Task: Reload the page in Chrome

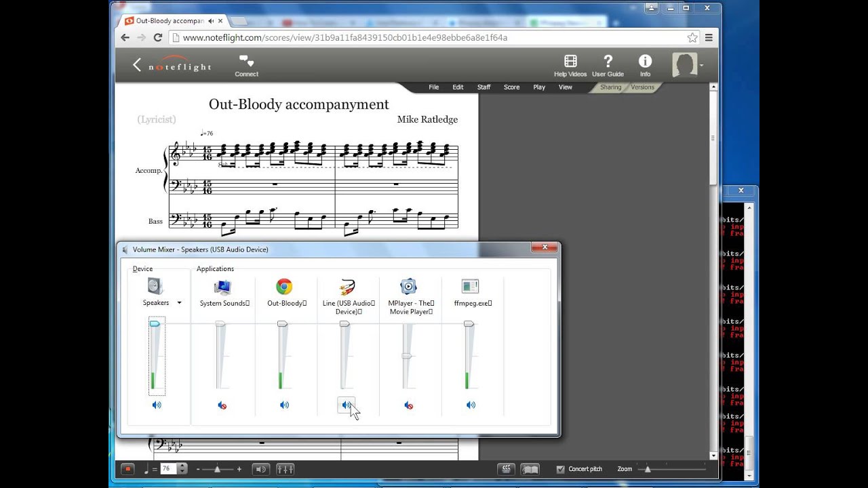Action: pos(158,38)
